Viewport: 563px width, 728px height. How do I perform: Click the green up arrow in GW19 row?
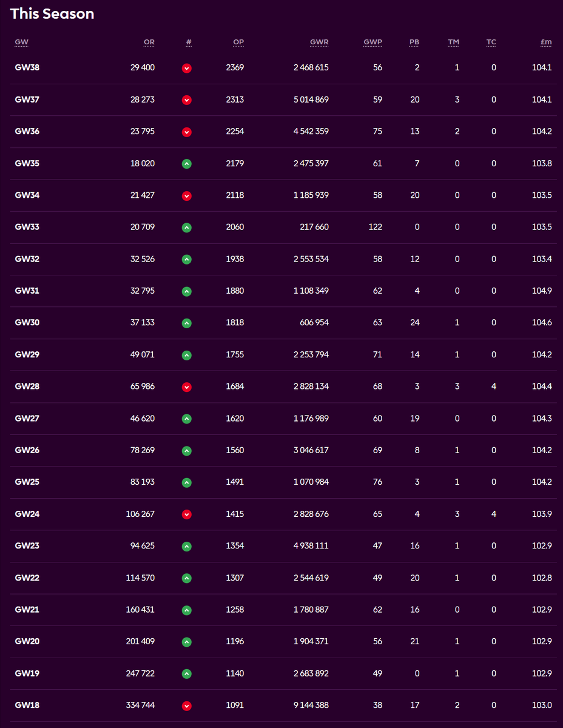pyautogui.click(x=187, y=674)
